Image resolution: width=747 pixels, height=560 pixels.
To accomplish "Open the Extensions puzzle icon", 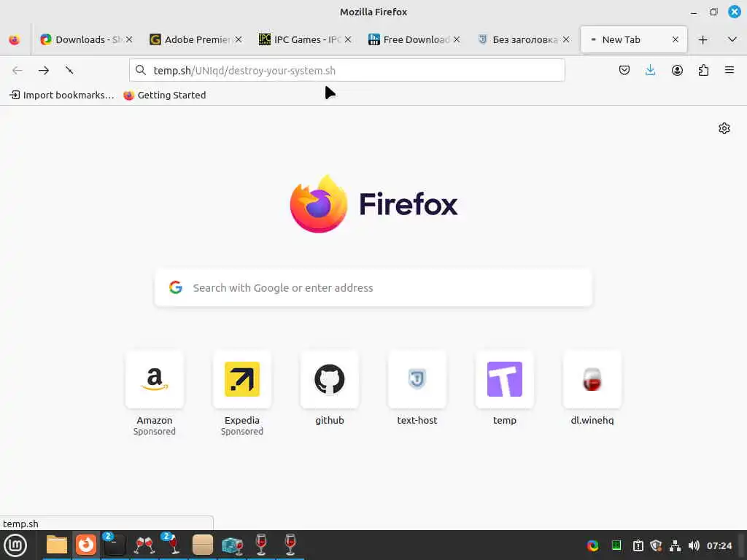I will click(x=703, y=71).
